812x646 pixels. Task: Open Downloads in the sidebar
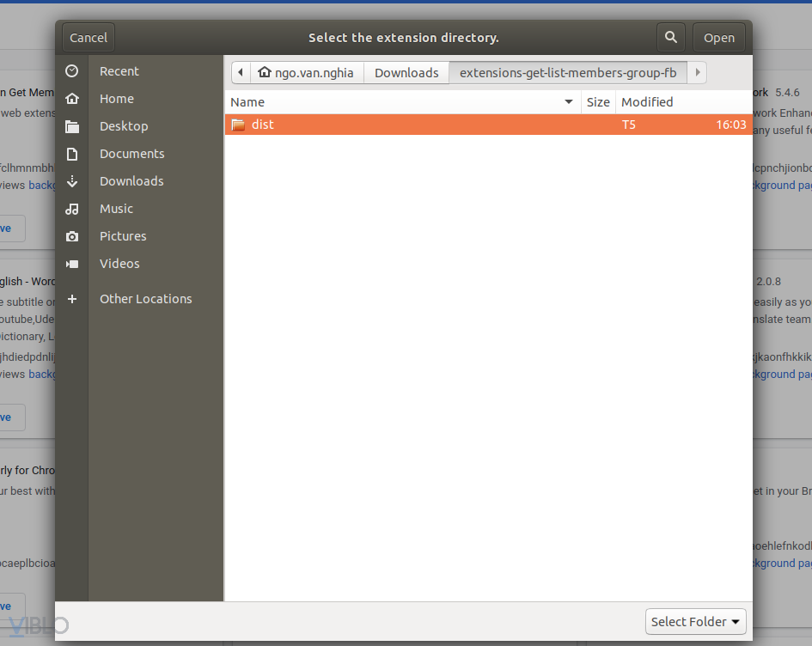click(131, 180)
